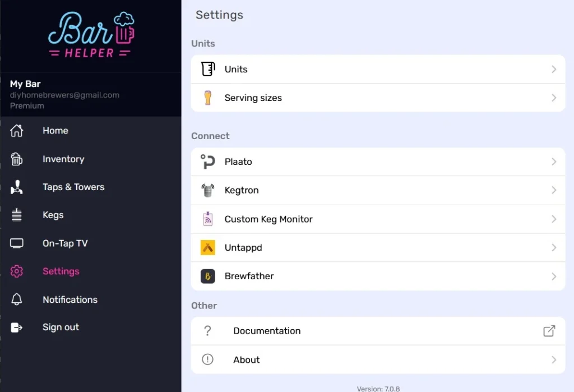This screenshot has height=392, width=574.
Task: Open the Documentation link
Action: [267, 331]
